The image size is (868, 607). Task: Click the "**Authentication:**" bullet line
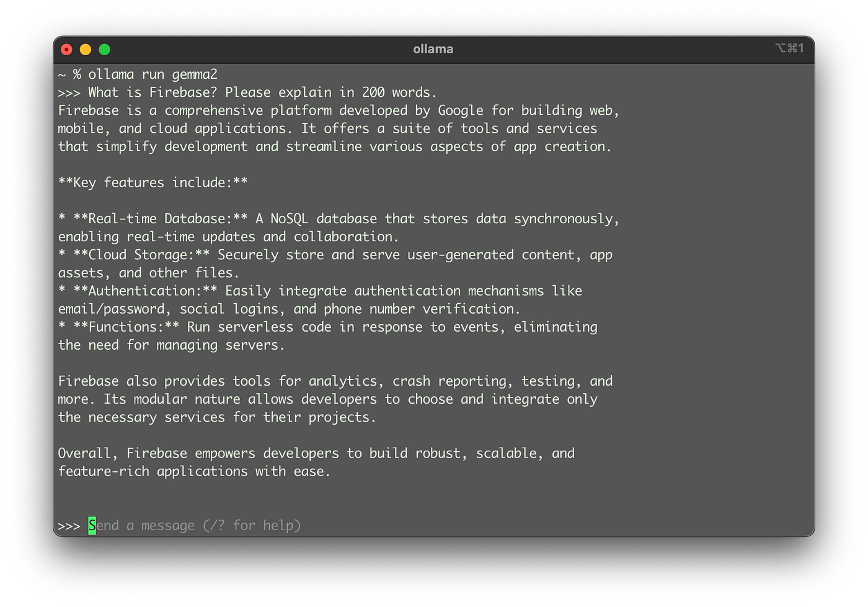[x=320, y=291]
